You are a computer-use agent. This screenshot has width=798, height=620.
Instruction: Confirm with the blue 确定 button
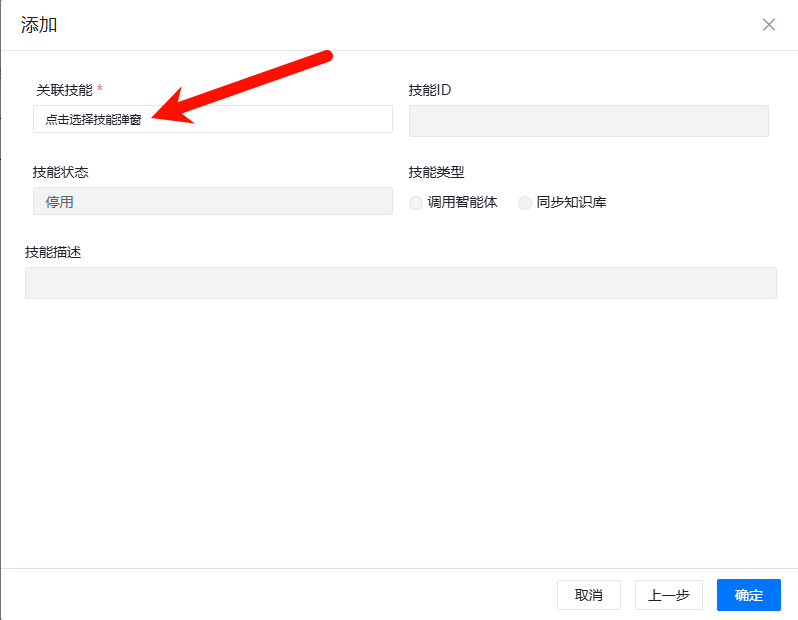click(748, 595)
